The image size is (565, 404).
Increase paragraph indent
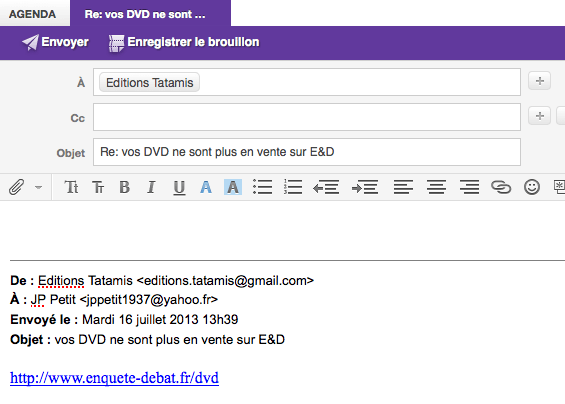click(365, 187)
